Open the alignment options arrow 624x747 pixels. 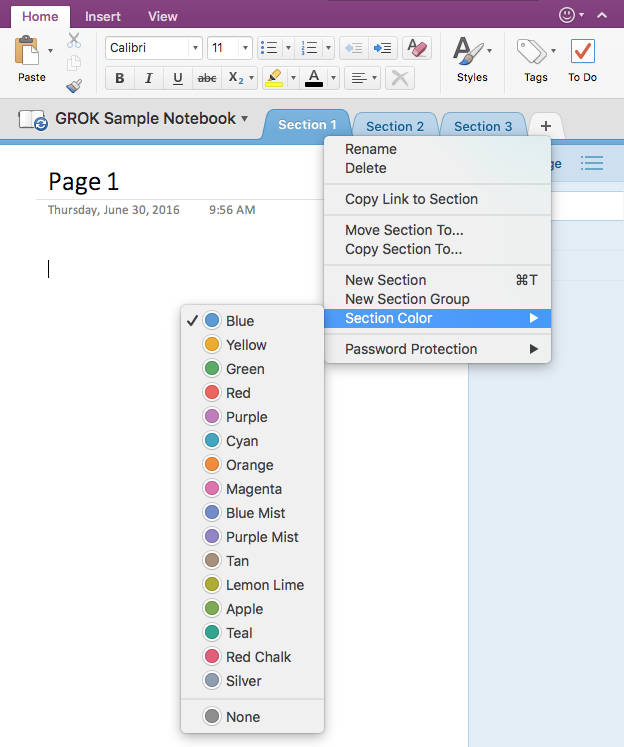tap(374, 78)
